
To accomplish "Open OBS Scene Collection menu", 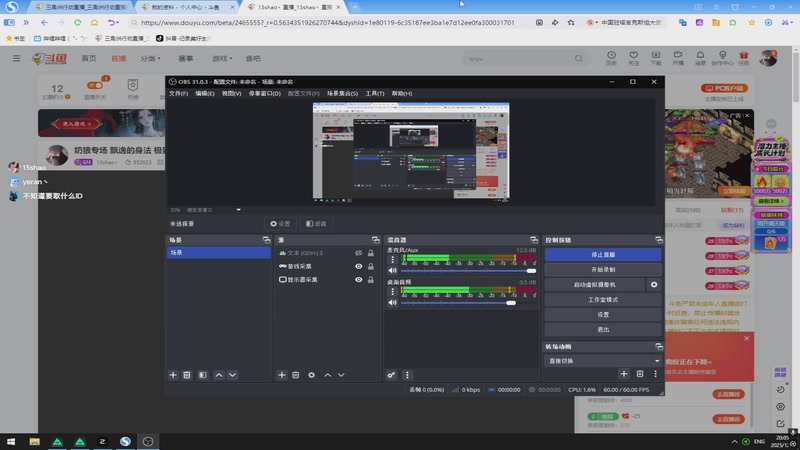I will click(x=342, y=93).
